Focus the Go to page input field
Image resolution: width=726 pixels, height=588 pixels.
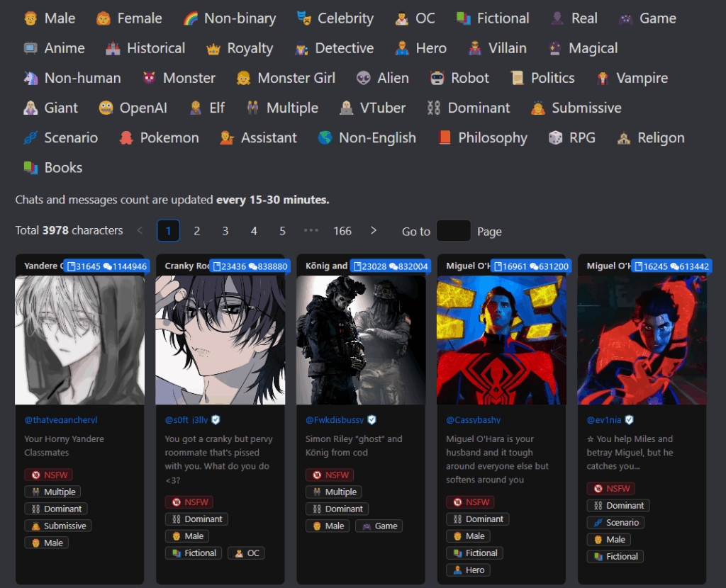[454, 230]
